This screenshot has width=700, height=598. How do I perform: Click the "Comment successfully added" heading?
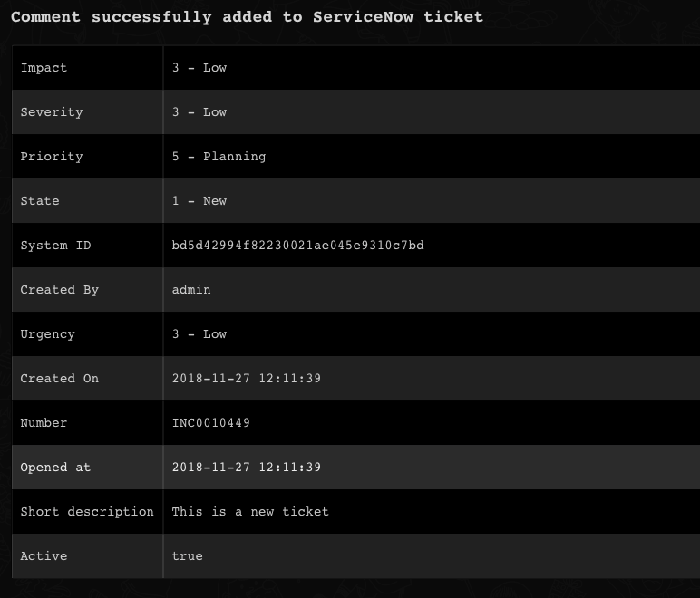click(x=247, y=16)
